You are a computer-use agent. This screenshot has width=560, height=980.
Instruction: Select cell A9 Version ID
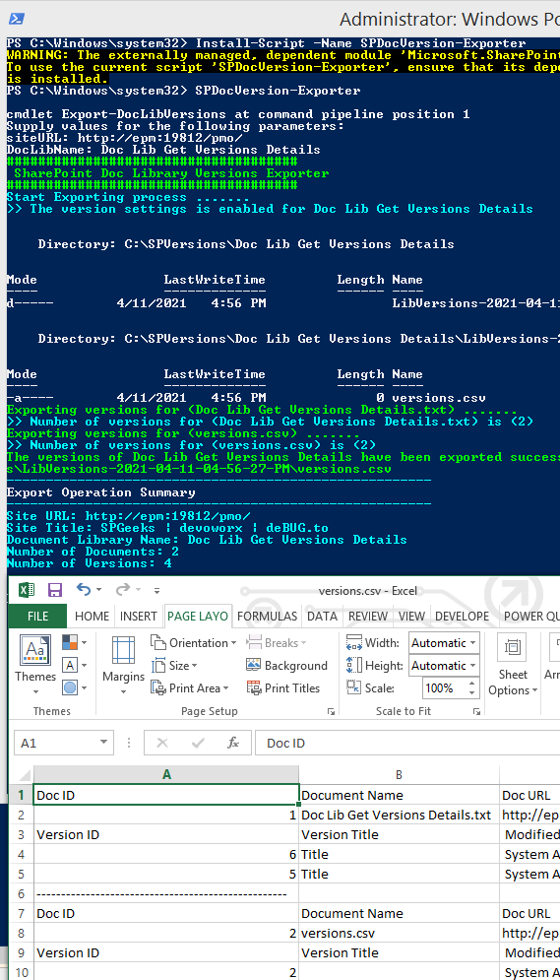(x=166, y=952)
